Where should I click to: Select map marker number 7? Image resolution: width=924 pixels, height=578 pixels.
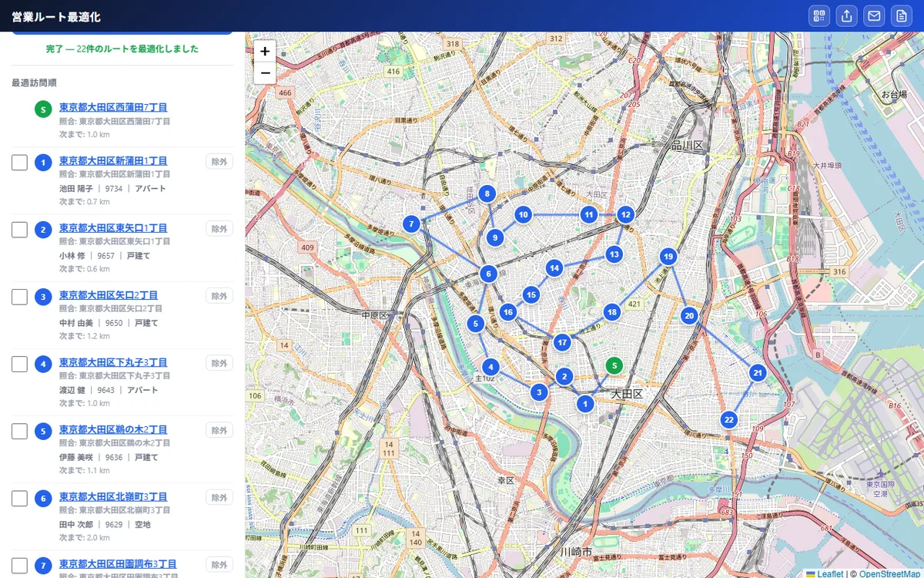(x=412, y=224)
